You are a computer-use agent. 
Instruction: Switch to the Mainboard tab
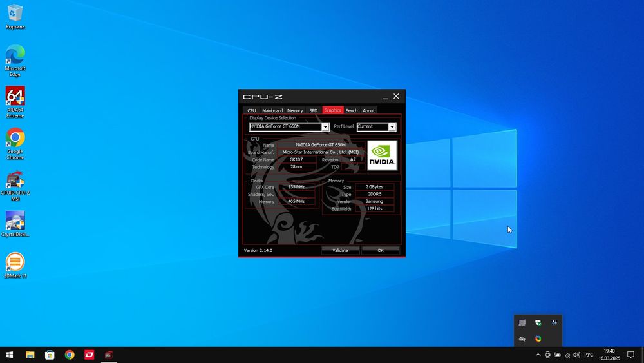coord(272,111)
